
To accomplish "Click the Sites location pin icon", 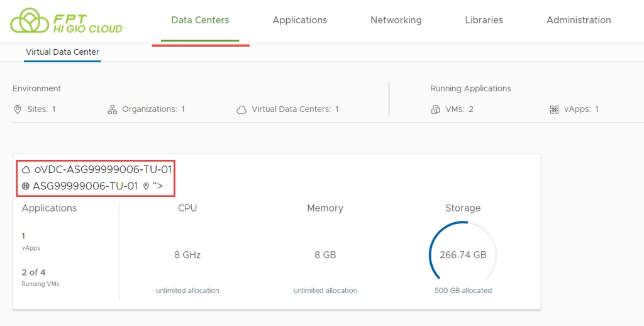I will (18, 110).
